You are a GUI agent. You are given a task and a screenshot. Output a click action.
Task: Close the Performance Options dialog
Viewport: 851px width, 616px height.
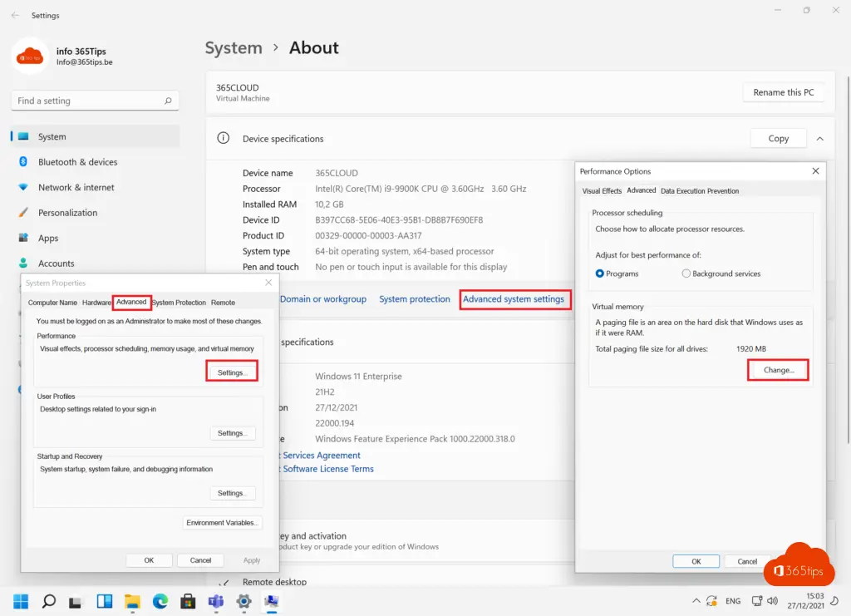coord(815,171)
